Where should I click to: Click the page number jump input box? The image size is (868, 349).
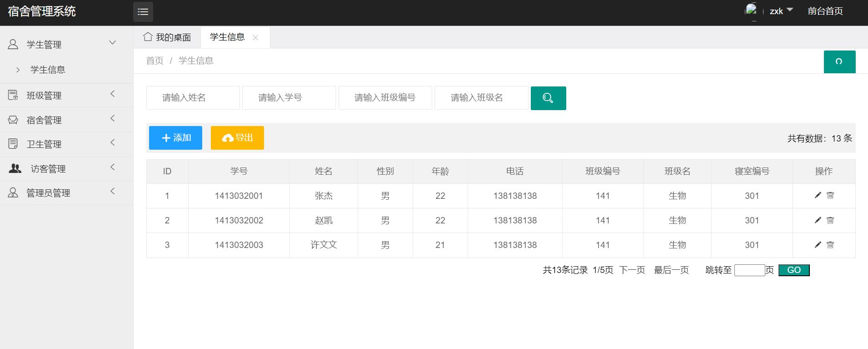750,270
